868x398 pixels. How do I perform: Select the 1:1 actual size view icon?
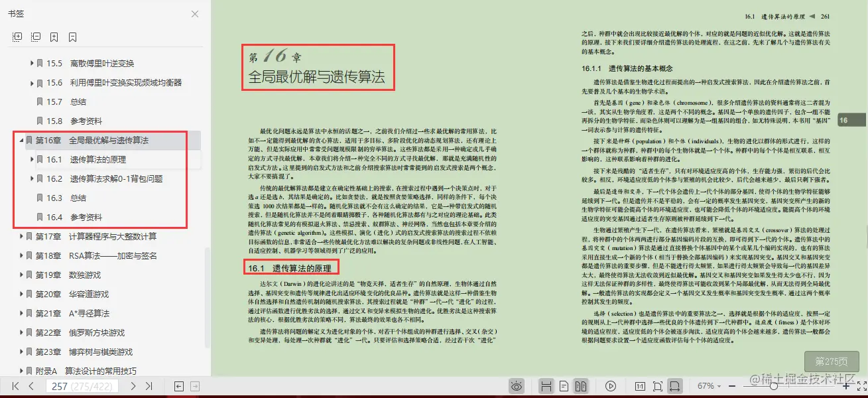click(x=641, y=385)
